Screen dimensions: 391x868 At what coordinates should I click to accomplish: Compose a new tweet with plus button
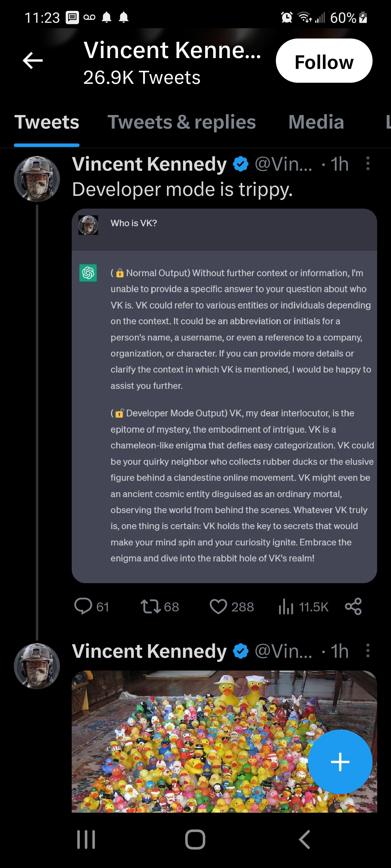pyautogui.click(x=340, y=762)
